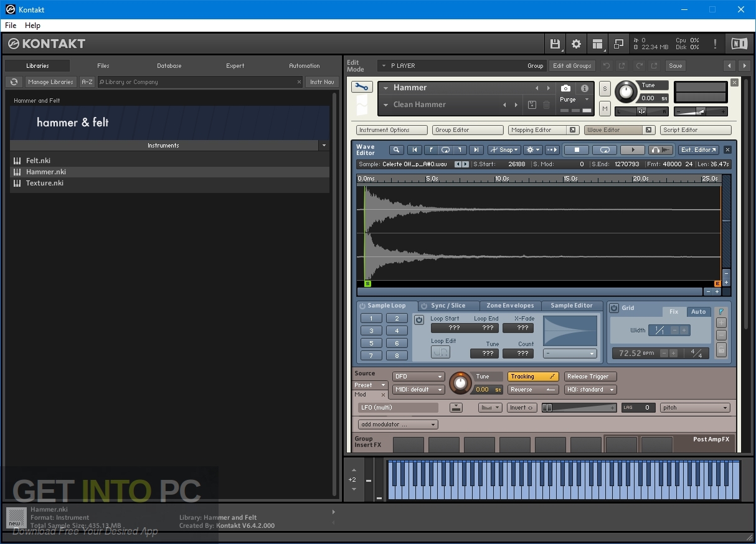Open the MIDI: default dropdown
Viewport: 756px width, 544px height.
(418, 390)
